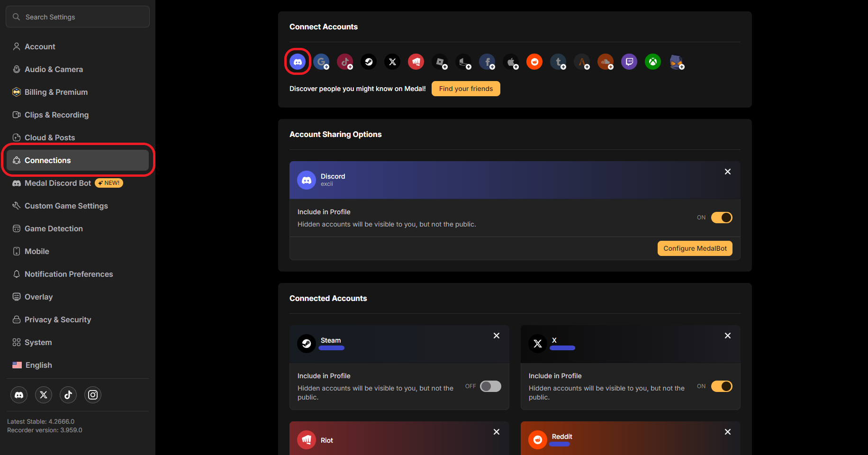
Task: Connect an Xbox account
Action: point(653,62)
